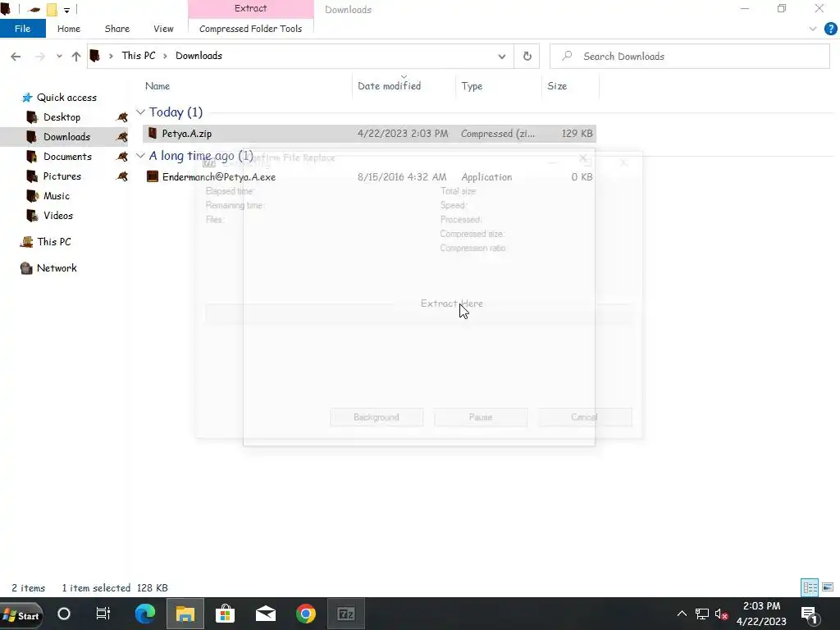
Task: Collapse the A long time ago group
Action: (140, 156)
